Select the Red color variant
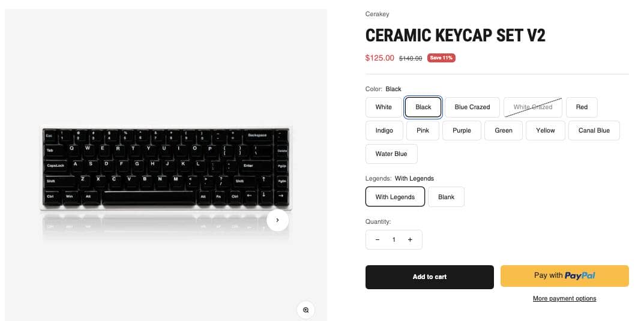Image resolution: width=644 pixels, height=321 pixels. (x=582, y=107)
